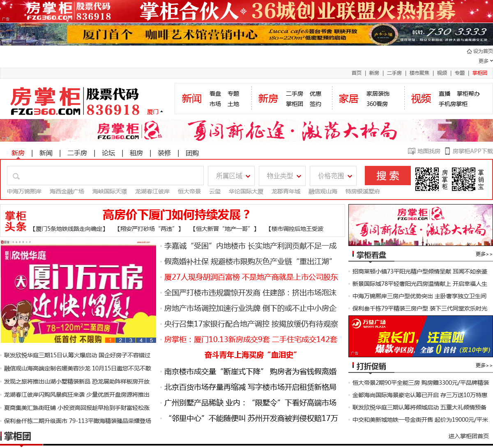Switch slideshow to slide 3

(x=131, y=340)
